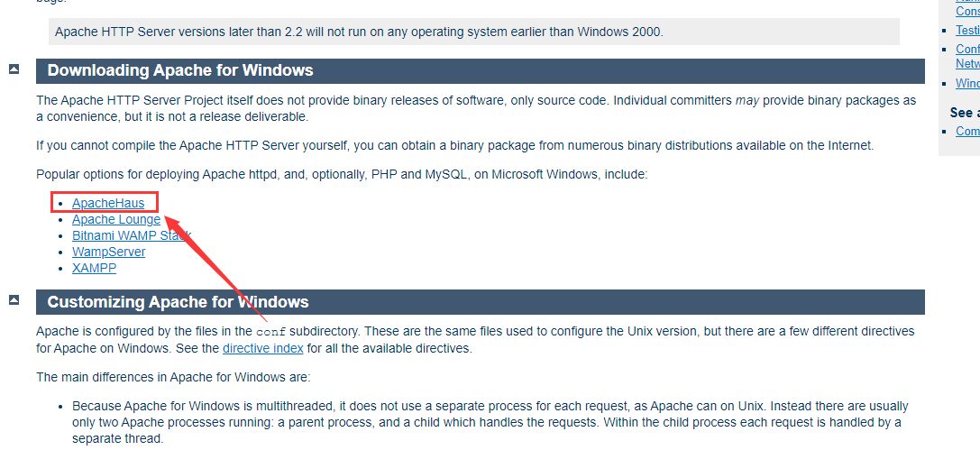Open the sidebar link starting with 'Testi'

pyautogui.click(x=967, y=30)
